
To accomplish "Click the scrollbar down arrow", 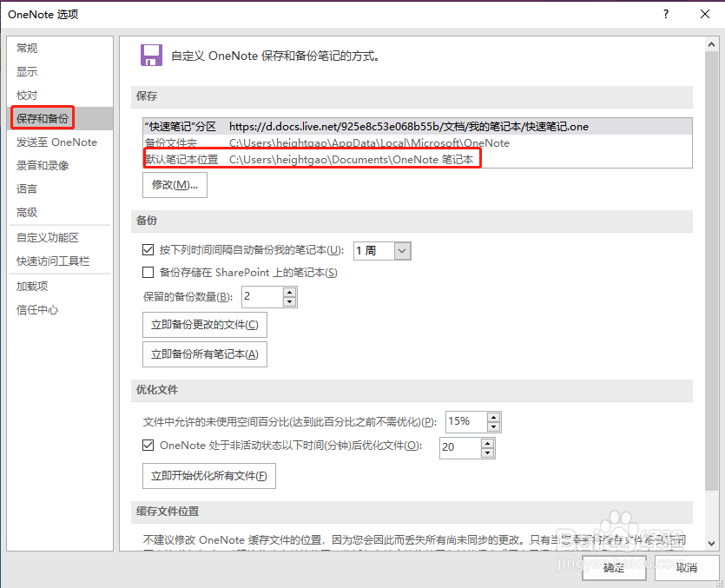I will tap(711, 544).
